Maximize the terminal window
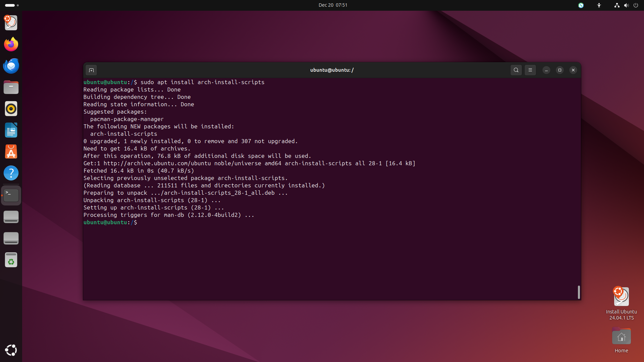The image size is (644, 362). [x=559, y=70]
